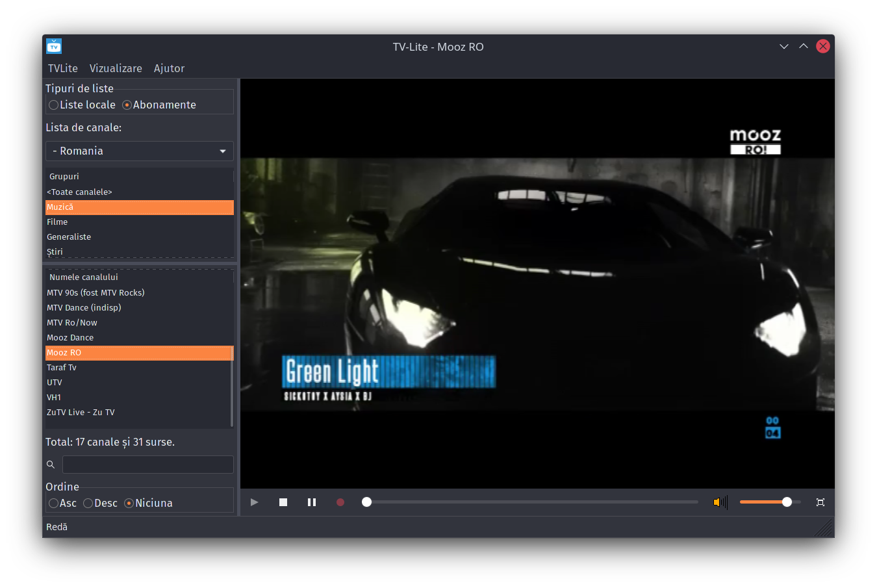Select channel Taraf Tv
877x588 pixels.
[x=138, y=367]
